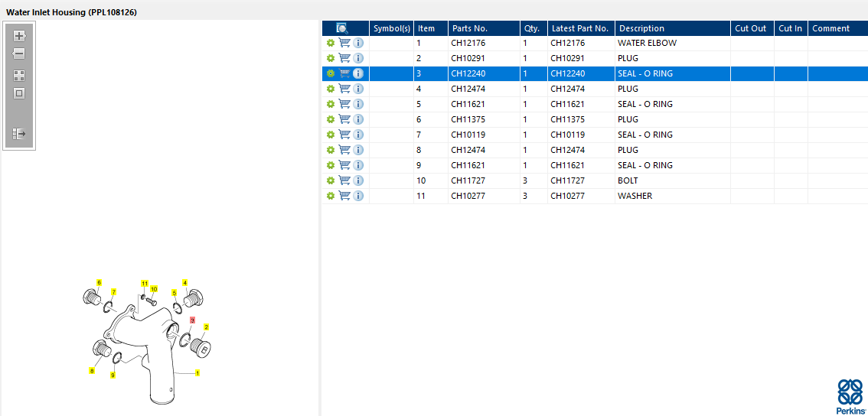
Task: Click the Perkins logo
Action: coord(850,397)
